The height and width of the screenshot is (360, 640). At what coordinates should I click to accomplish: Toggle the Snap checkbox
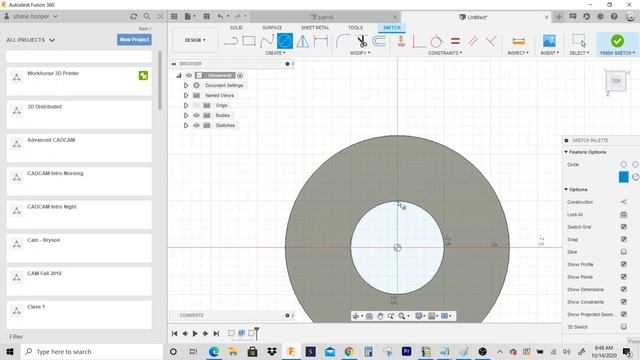624,239
